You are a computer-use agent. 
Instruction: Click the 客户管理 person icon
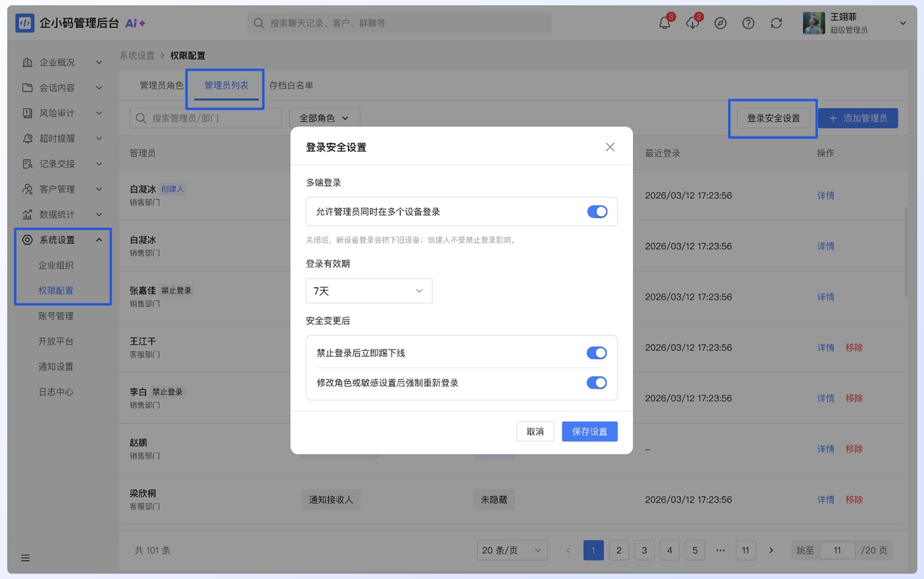[27, 189]
